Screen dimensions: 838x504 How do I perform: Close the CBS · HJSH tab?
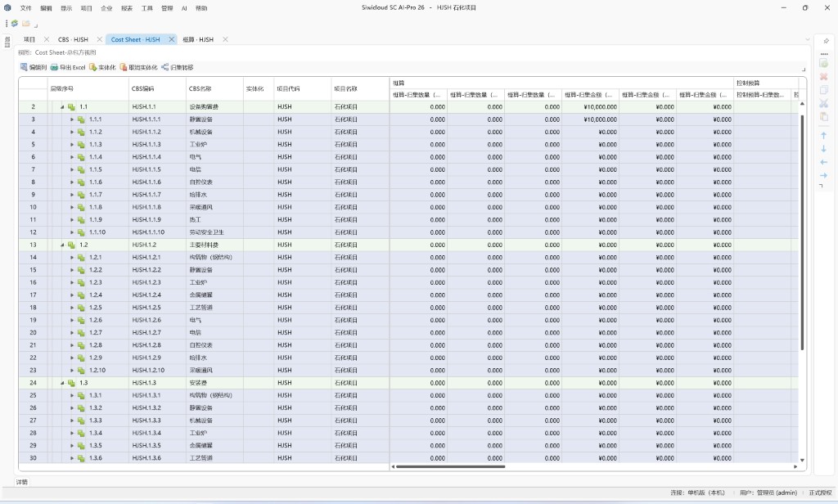[x=99, y=39]
